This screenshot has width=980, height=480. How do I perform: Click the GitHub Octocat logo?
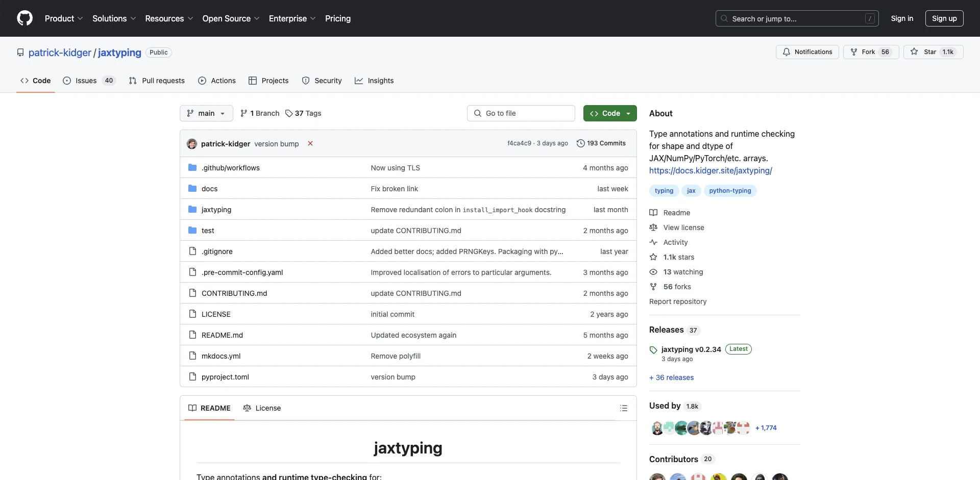(24, 18)
